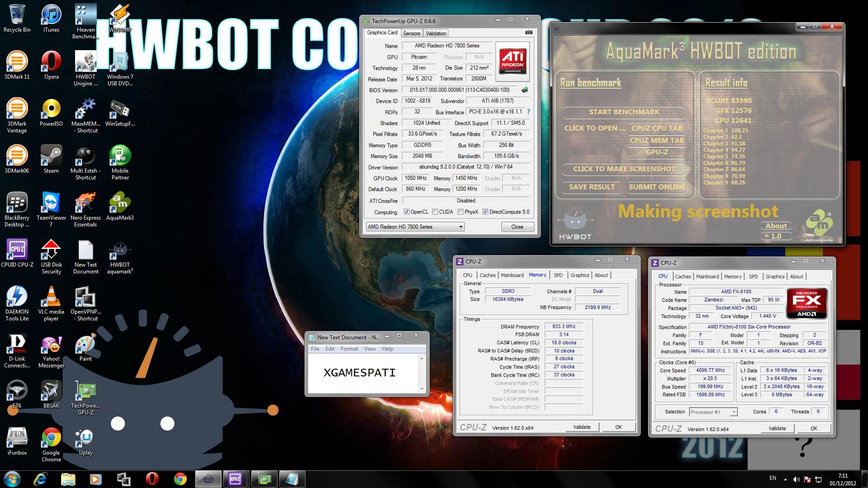Launch 3DMark Vantage shortcut
The height and width of the screenshot is (488, 868).
17,116
